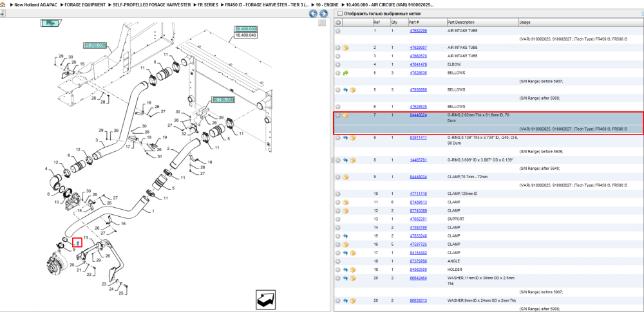Image resolution: width=644 pixels, height=312 pixels.
Task: Click box icon for WASHER 86639313
Action: tap(353, 301)
